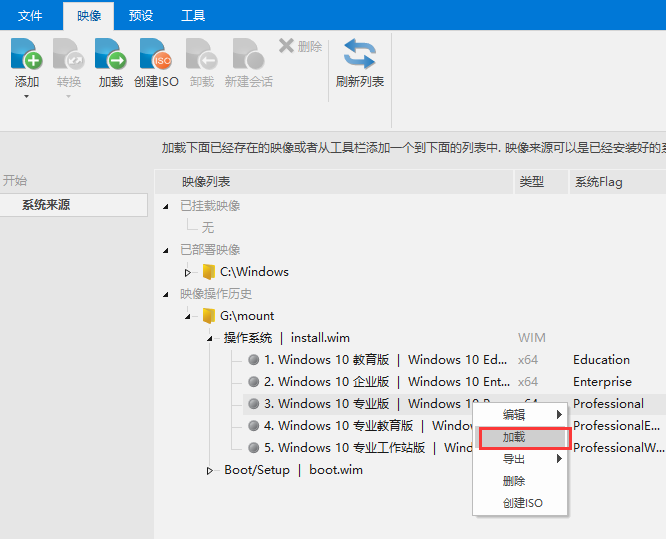Choose 删除 in the context menu
The image size is (666, 539).
520,481
